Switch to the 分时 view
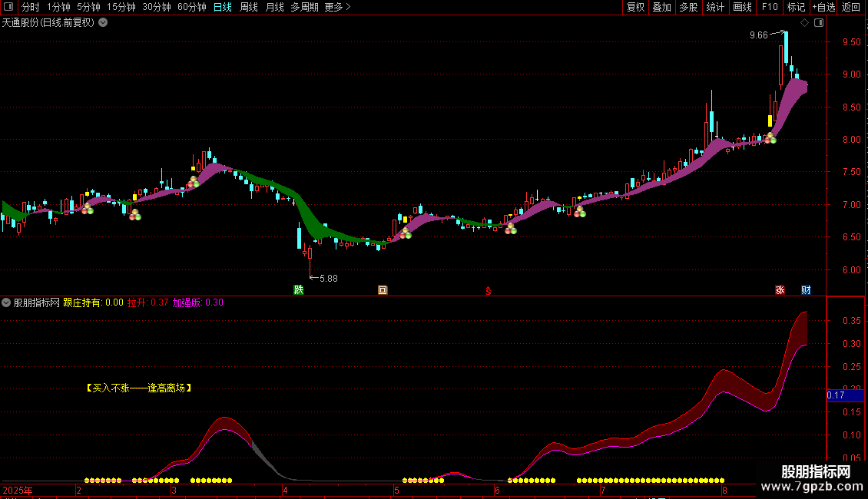868x499 pixels. click(31, 7)
